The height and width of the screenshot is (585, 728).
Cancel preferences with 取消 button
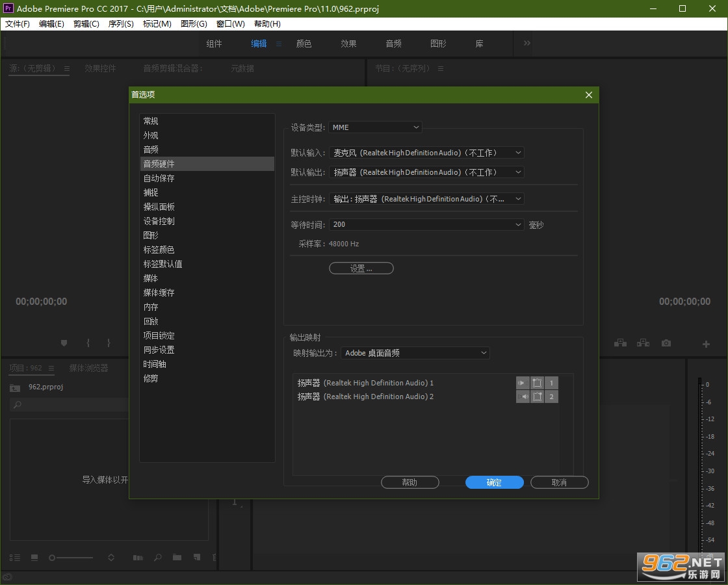pos(560,482)
